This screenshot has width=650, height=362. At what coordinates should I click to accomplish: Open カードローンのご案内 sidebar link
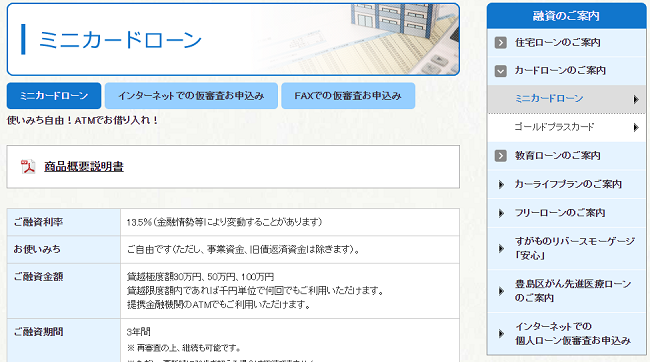click(560, 70)
